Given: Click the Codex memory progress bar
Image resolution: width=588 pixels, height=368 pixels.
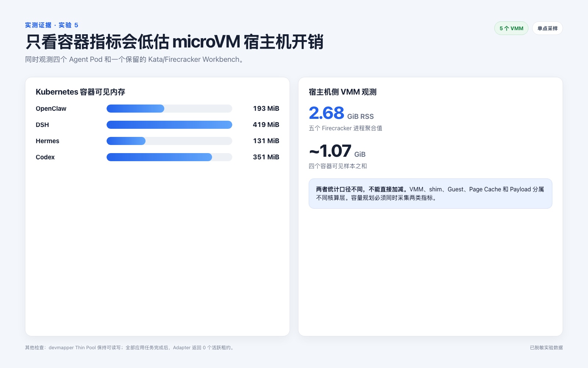Looking at the screenshot, I should (x=169, y=157).
